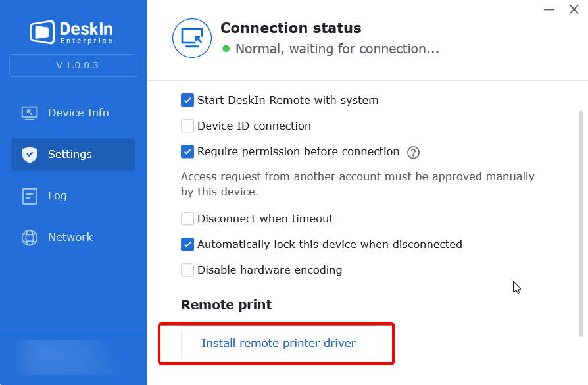Click the Settings shield icon
The image size is (588, 385).
(x=29, y=155)
